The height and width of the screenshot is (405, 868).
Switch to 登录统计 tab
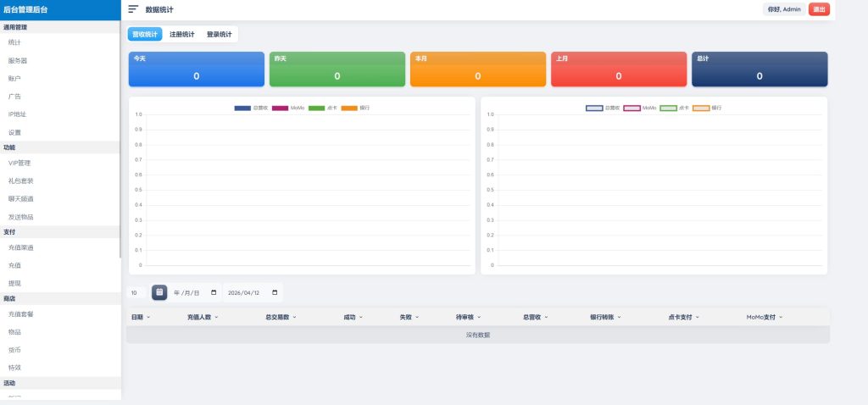219,35
